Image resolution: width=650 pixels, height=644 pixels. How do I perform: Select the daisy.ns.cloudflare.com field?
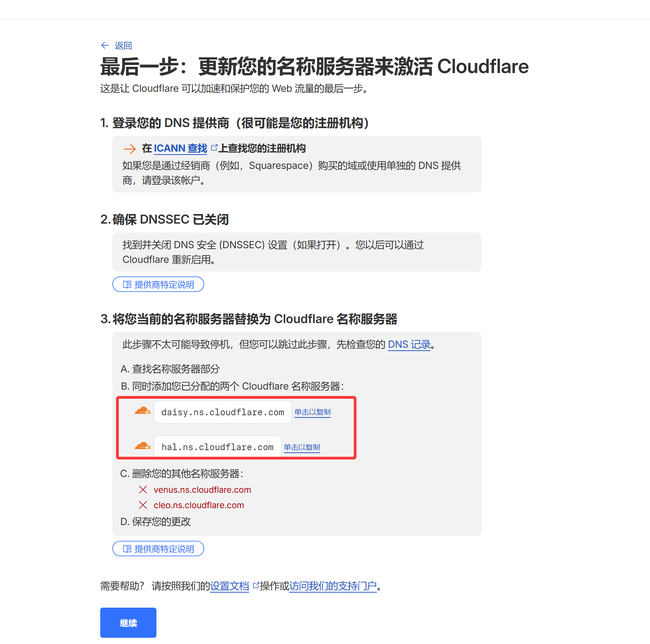223,412
